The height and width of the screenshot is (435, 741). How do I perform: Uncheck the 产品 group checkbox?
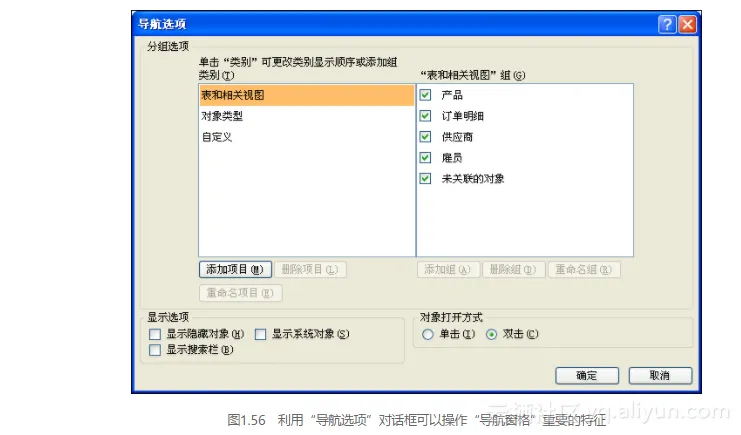click(x=425, y=95)
